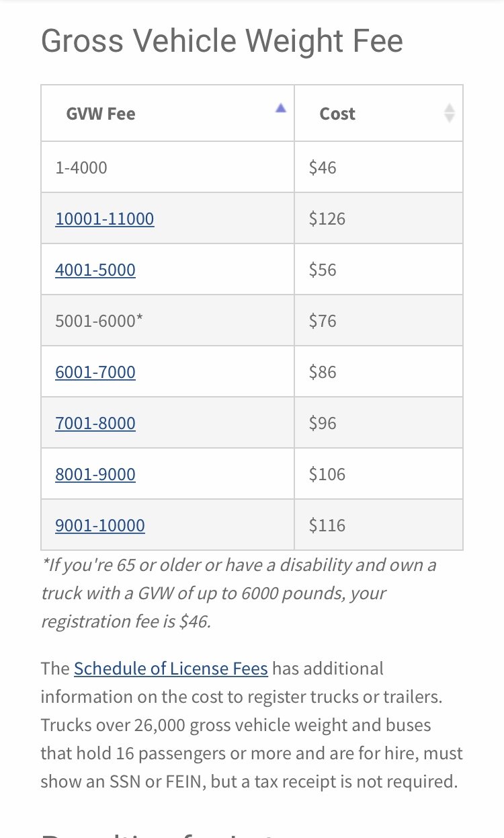Select the $116 cost cell
Screen dimensions: 504x838
[x=378, y=525]
